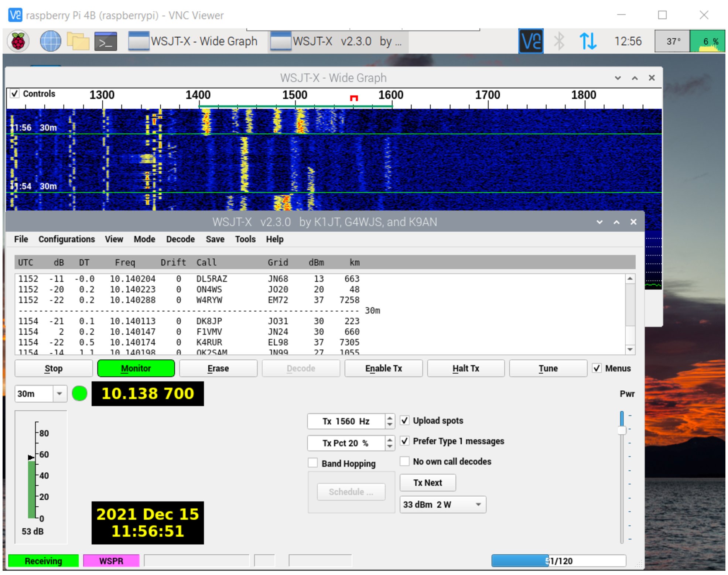
Task: Open the Mode menu
Action: point(144,239)
